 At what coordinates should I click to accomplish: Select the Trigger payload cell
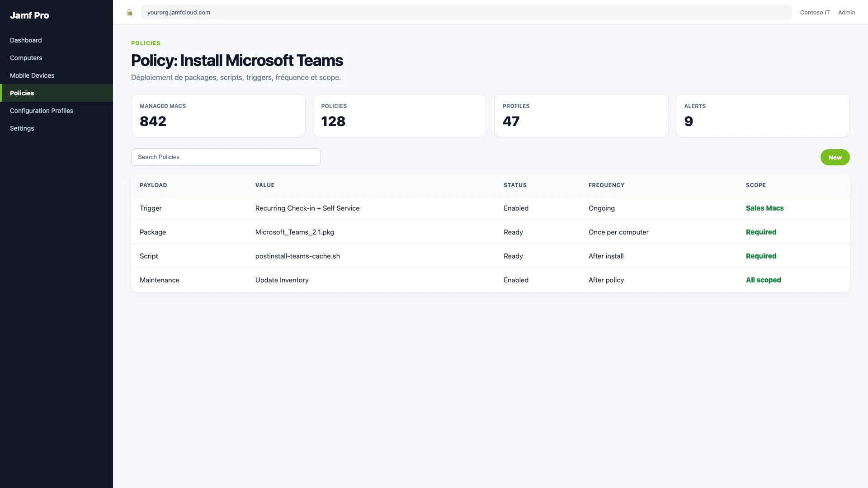coord(151,208)
